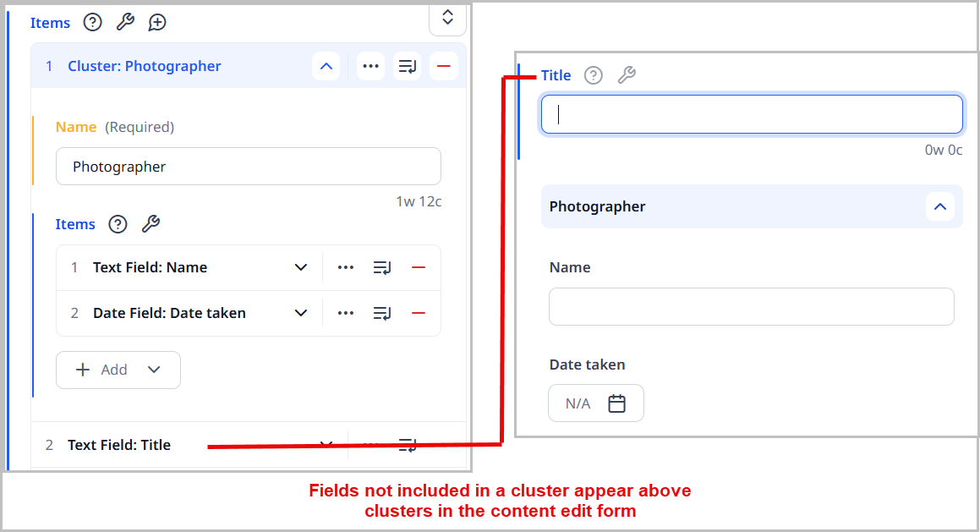Click the Name input on the preview form

[x=751, y=306]
